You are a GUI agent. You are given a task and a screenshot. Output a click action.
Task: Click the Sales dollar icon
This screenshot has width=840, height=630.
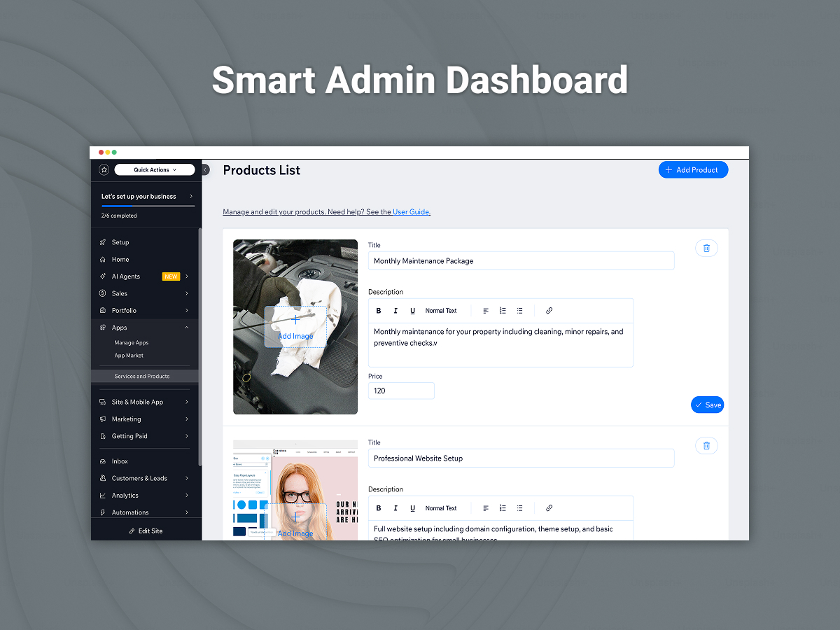point(103,293)
